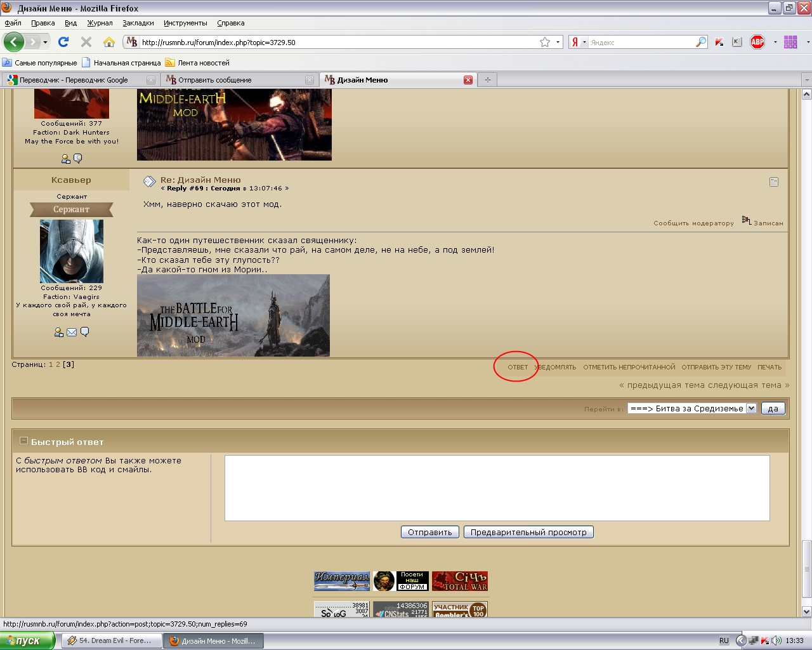The width and height of the screenshot is (812, 650).
Task: Click the ОТВЕТ reply link
Action: (x=518, y=367)
